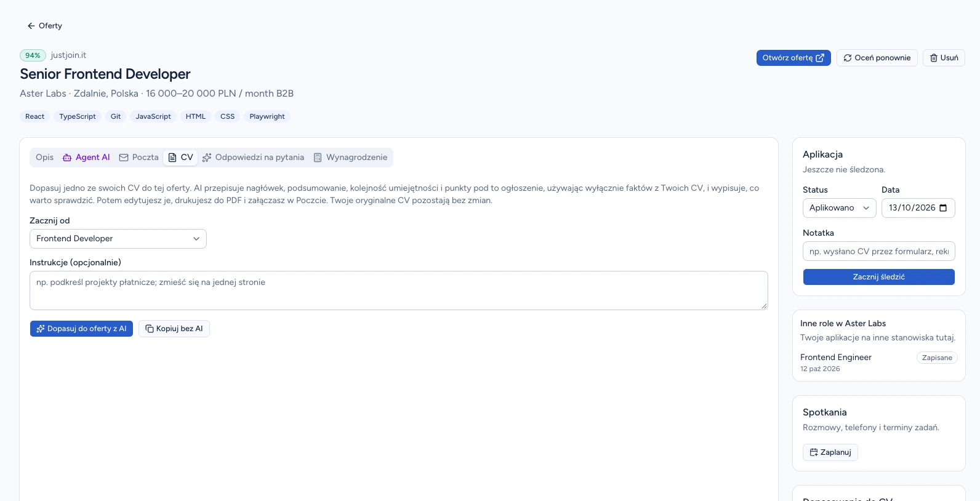Open the Status dropdown showing Aplikowano
The height and width of the screenshot is (501, 980).
click(840, 208)
